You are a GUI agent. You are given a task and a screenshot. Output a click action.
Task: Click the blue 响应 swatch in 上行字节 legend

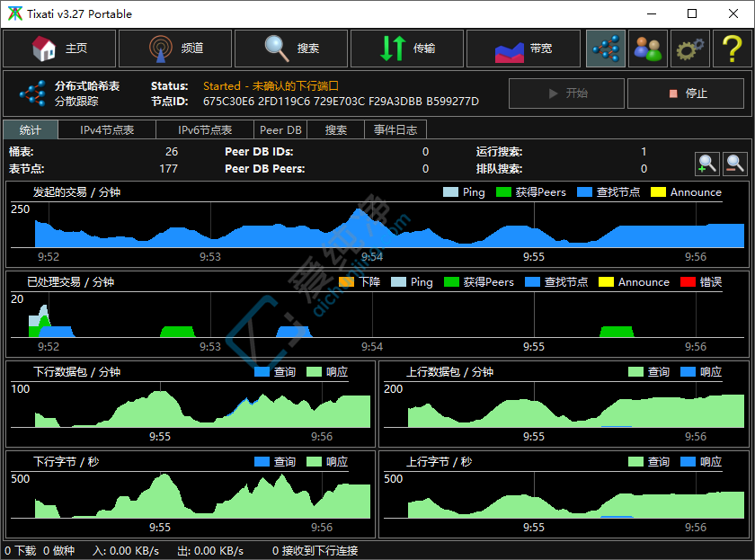[x=688, y=462]
